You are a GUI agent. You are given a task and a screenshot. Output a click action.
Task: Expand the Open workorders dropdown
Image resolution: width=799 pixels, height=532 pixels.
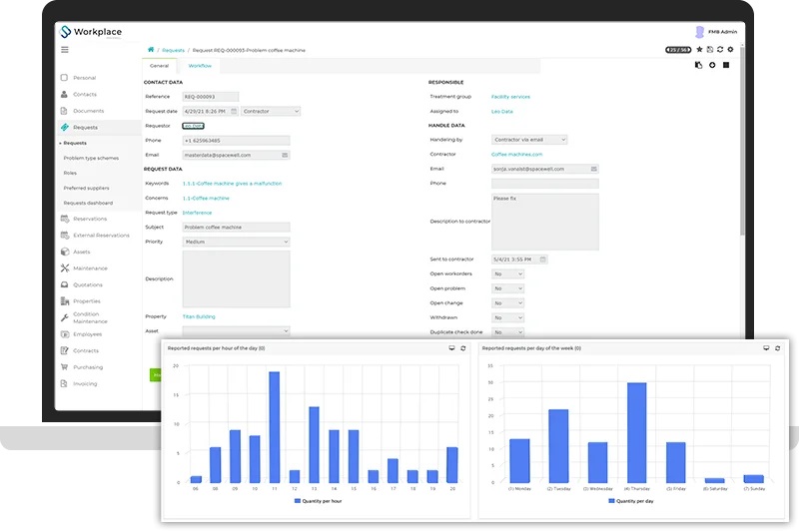pyautogui.click(x=506, y=273)
